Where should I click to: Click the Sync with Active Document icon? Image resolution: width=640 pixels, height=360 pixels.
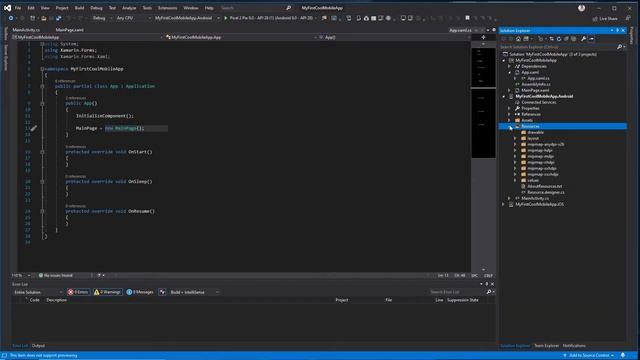click(552, 39)
